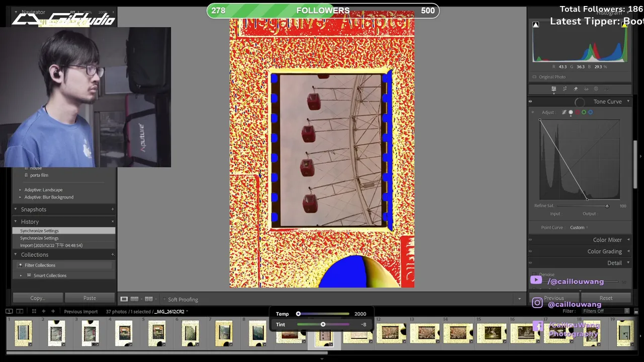Toggle Detail panel visibility eye
The width and height of the screenshot is (644, 362).
(530, 263)
